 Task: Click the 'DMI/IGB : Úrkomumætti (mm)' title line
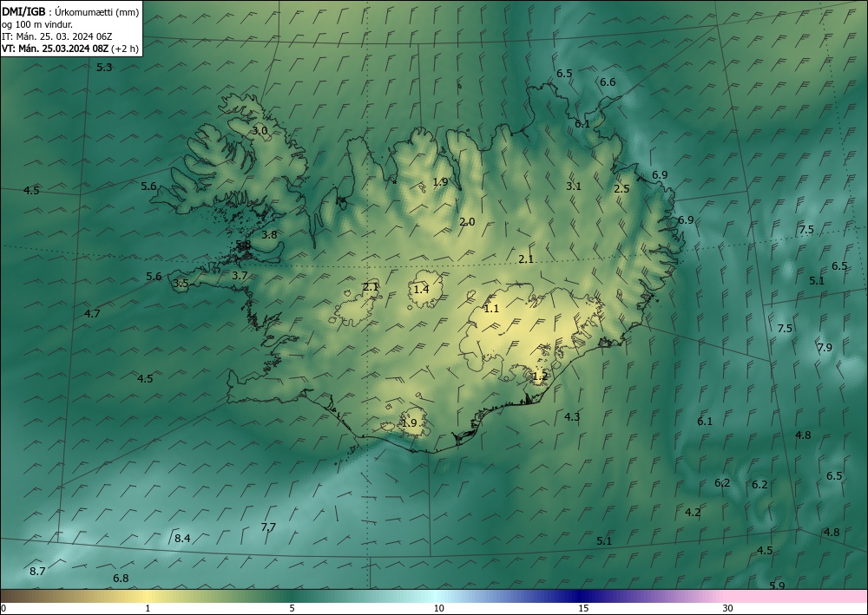(70, 12)
